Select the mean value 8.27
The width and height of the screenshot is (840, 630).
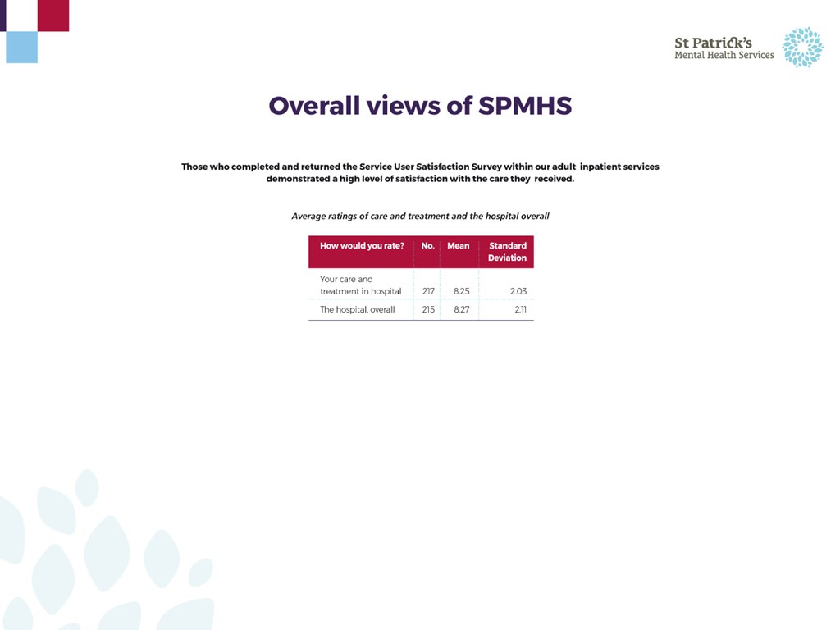coord(461,310)
